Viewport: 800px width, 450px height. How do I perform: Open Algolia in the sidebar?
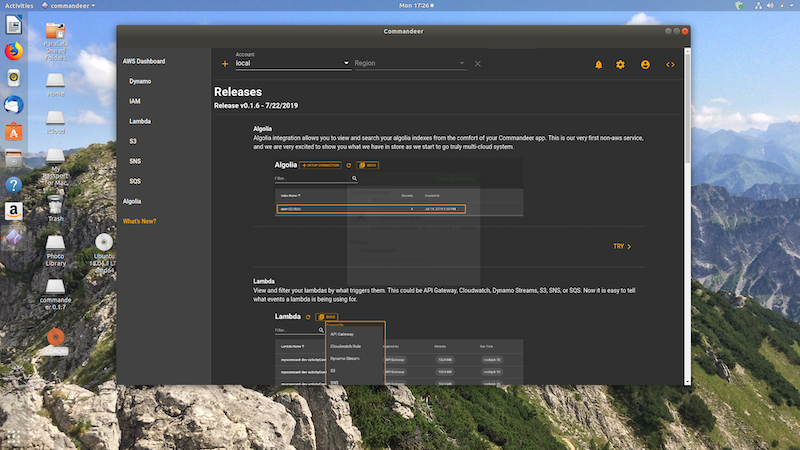[132, 201]
